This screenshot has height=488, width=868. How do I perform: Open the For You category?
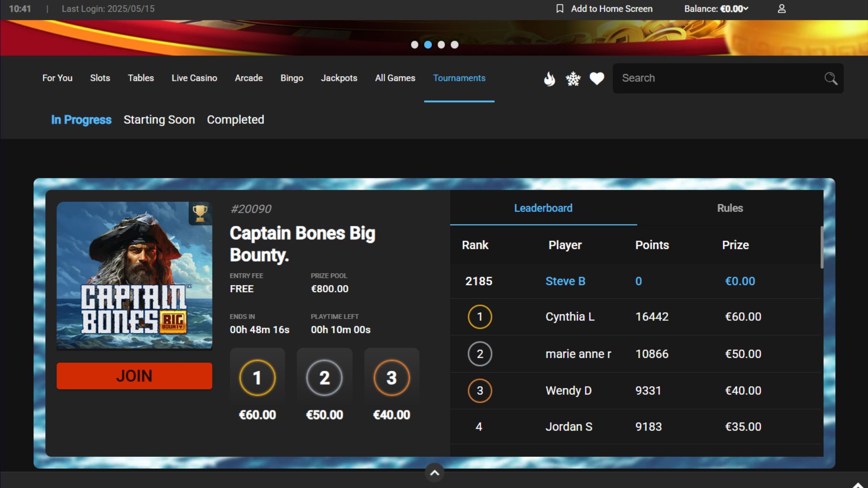(57, 78)
